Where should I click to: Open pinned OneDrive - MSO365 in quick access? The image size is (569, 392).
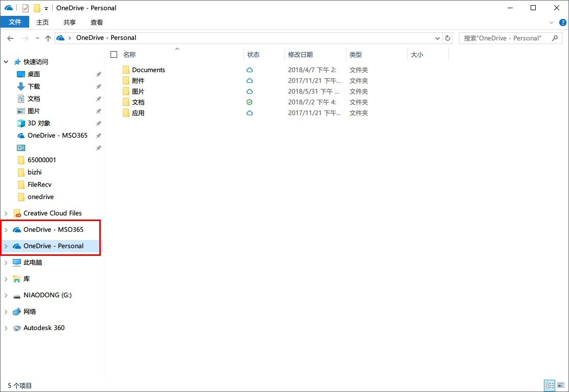click(x=57, y=136)
